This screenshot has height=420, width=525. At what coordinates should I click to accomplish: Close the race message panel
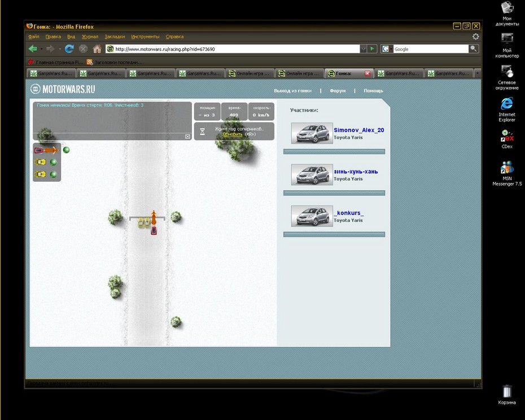click(x=187, y=136)
